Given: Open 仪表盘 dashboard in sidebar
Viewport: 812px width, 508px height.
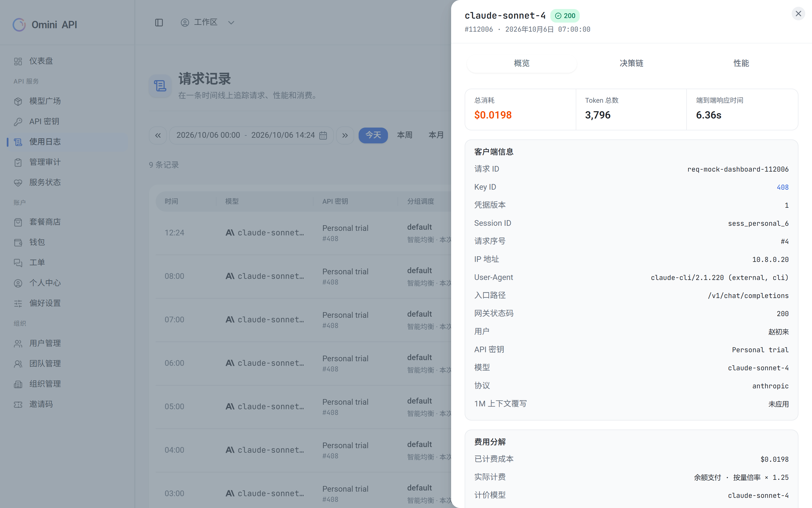Looking at the screenshot, I should click(x=67, y=61).
